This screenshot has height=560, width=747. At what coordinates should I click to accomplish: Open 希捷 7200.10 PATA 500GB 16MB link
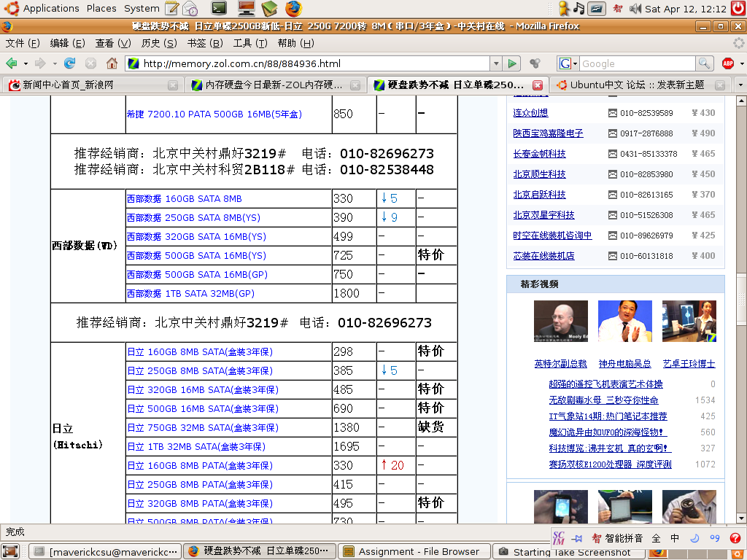[x=214, y=114]
